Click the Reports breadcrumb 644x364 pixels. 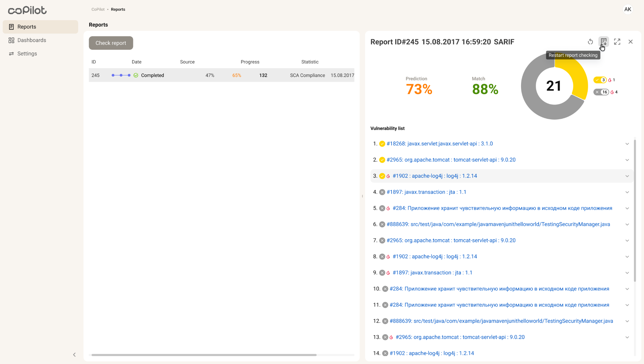tap(118, 9)
